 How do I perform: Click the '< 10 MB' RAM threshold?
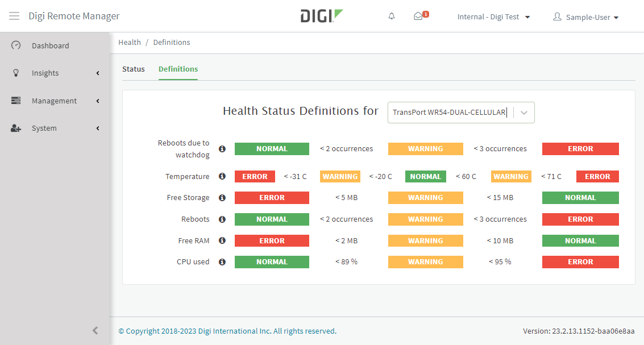coord(500,240)
